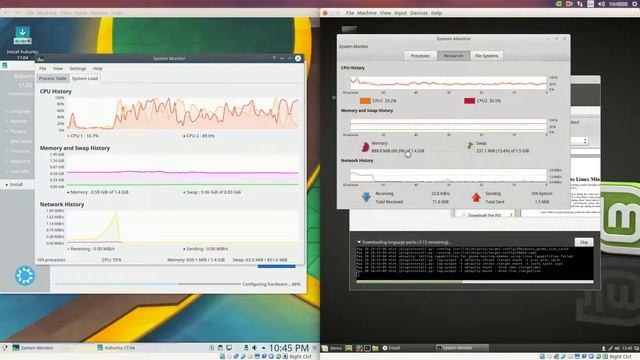Image resolution: width=640 pixels, height=360 pixels.
Task: Select Resources tab in Mint System Monitor
Action: tap(453, 56)
